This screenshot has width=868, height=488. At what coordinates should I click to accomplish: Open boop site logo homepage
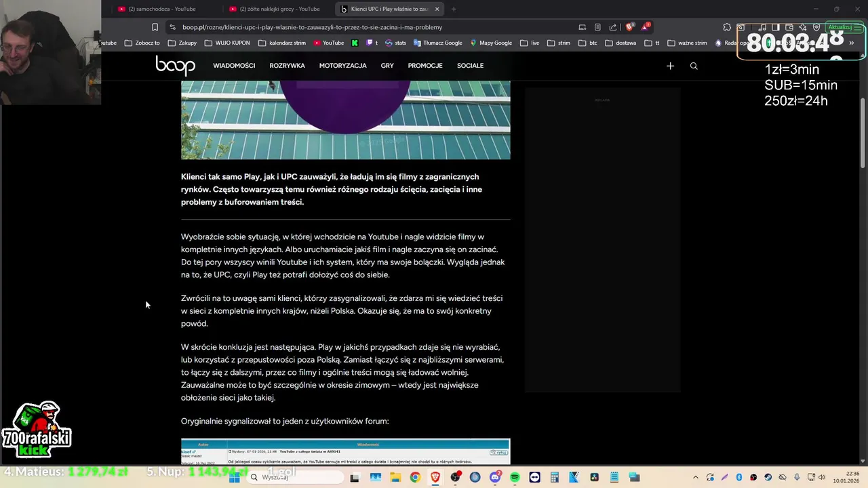175,65
